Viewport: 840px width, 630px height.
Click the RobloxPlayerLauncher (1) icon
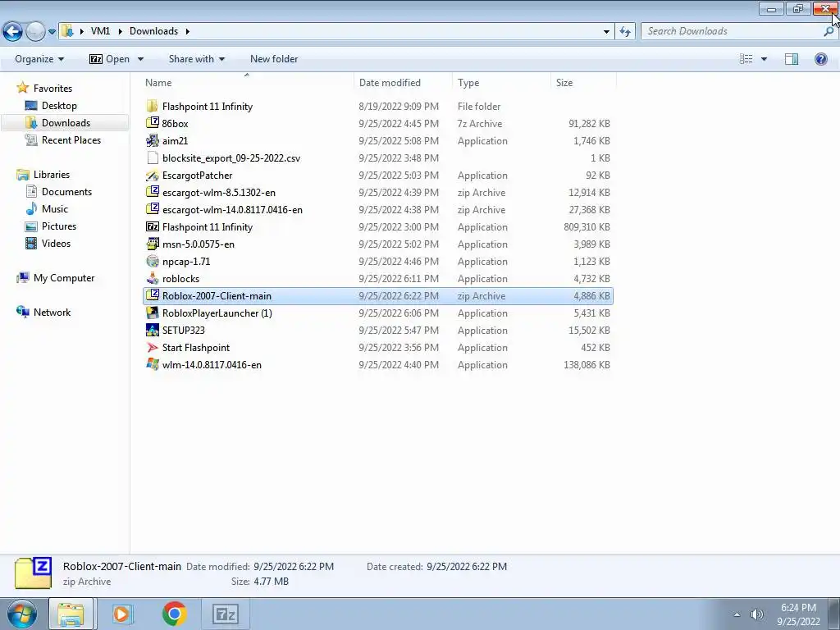click(x=153, y=313)
